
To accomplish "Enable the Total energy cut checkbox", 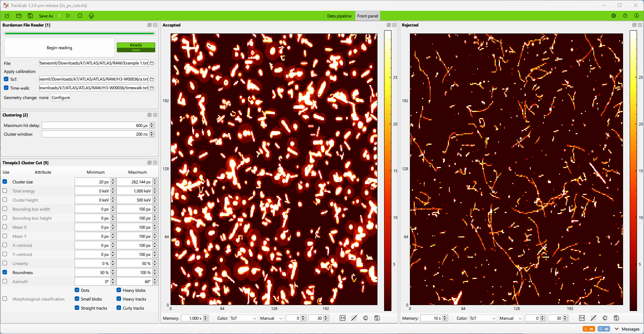I will coord(5,191).
